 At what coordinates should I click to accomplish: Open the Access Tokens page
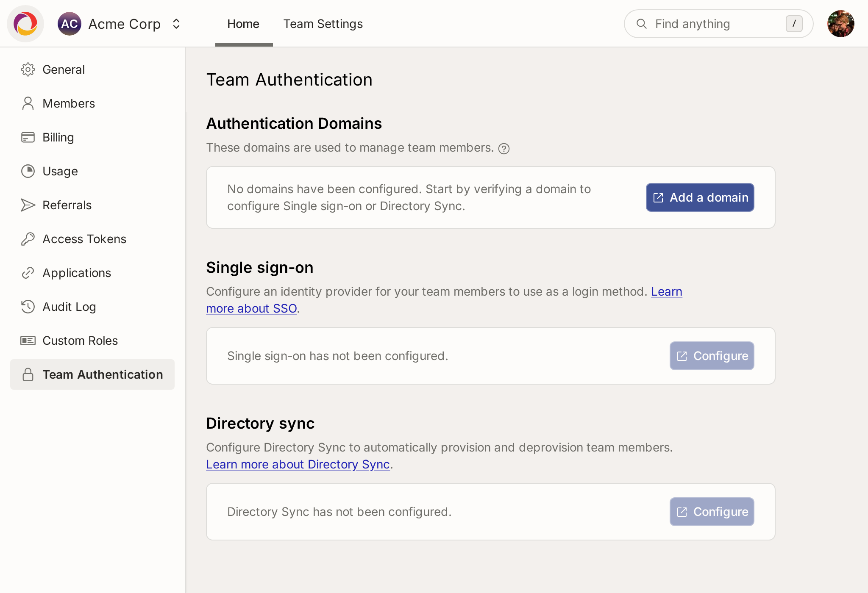point(92,239)
